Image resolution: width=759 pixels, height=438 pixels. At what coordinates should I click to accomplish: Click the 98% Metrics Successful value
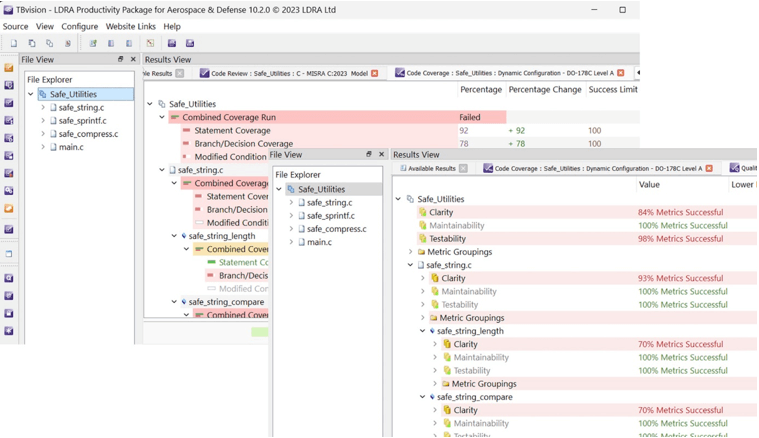coord(680,239)
